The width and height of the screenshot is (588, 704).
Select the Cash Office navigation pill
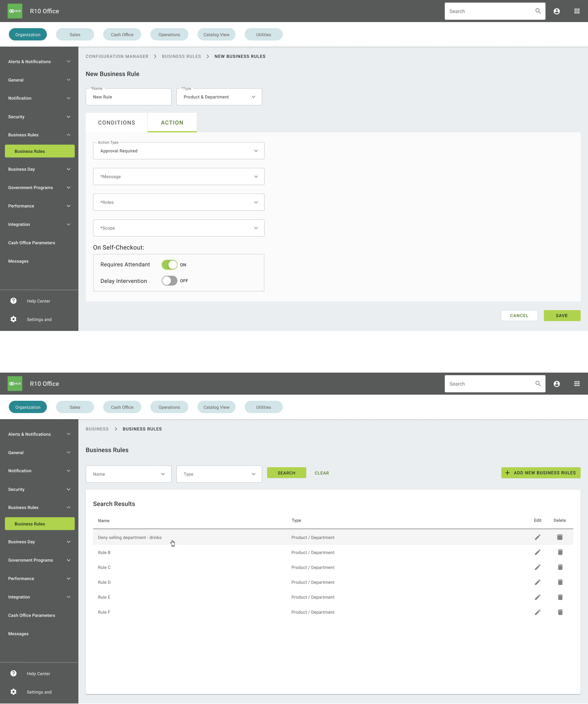(122, 35)
